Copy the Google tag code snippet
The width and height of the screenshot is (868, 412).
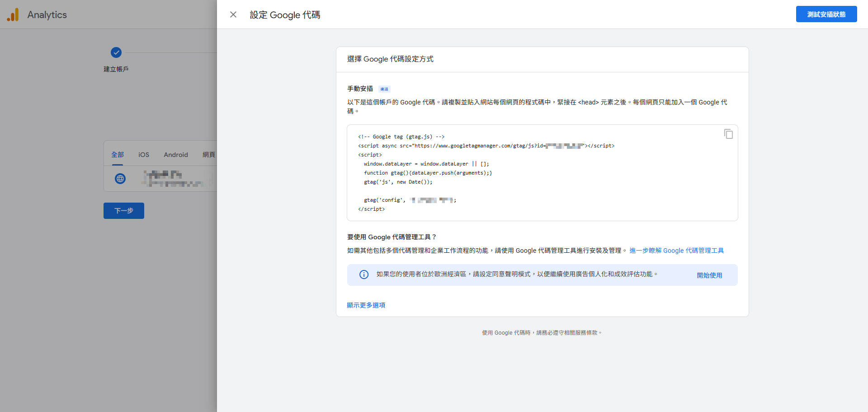click(728, 134)
